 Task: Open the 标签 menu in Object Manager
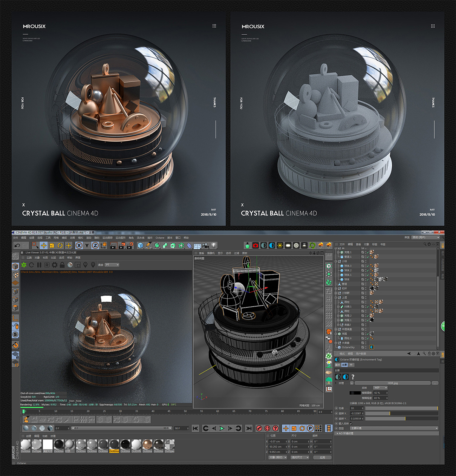click(375, 244)
